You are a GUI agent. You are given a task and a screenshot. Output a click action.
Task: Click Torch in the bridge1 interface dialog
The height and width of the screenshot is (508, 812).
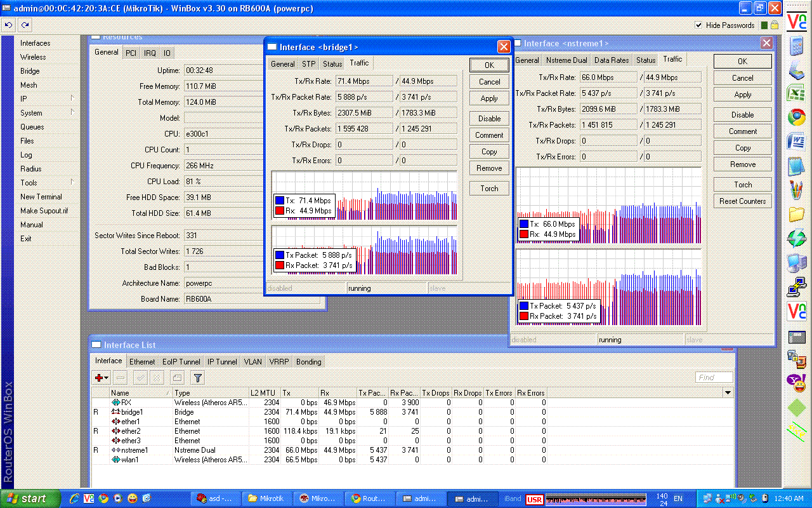489,189
